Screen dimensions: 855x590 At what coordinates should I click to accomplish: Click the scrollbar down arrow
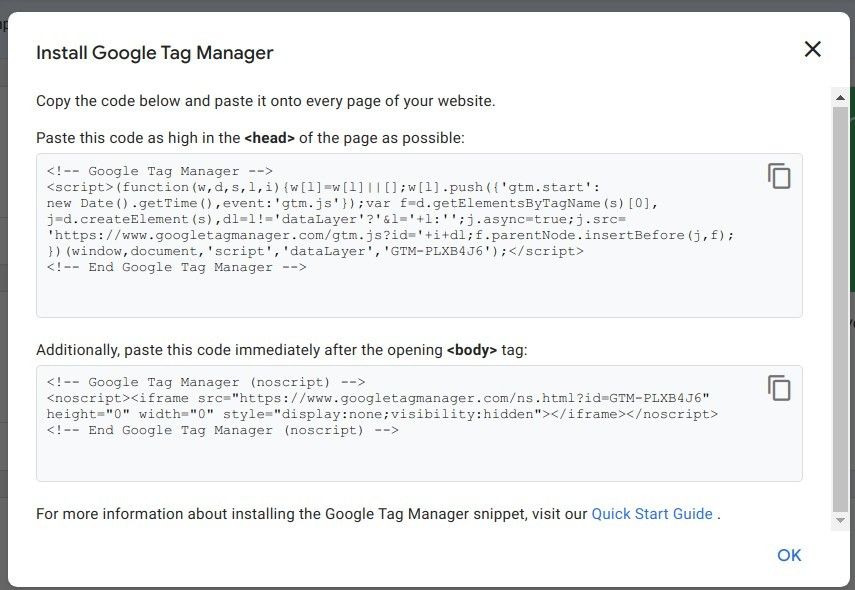840,520
